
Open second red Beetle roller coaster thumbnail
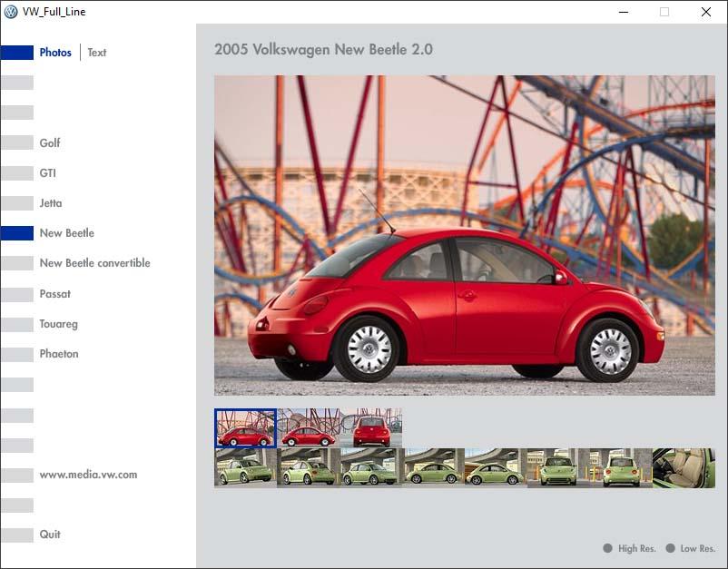[x=309, y=428]
